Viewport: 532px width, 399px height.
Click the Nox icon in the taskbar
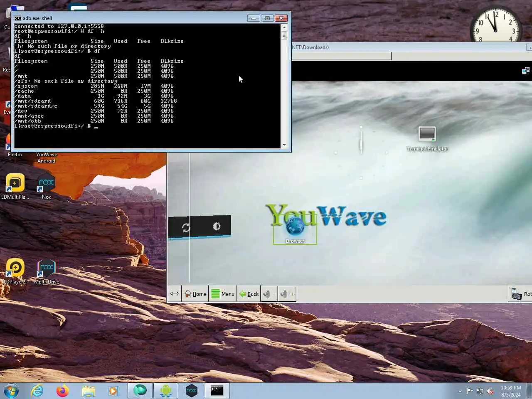pos(191,391)
